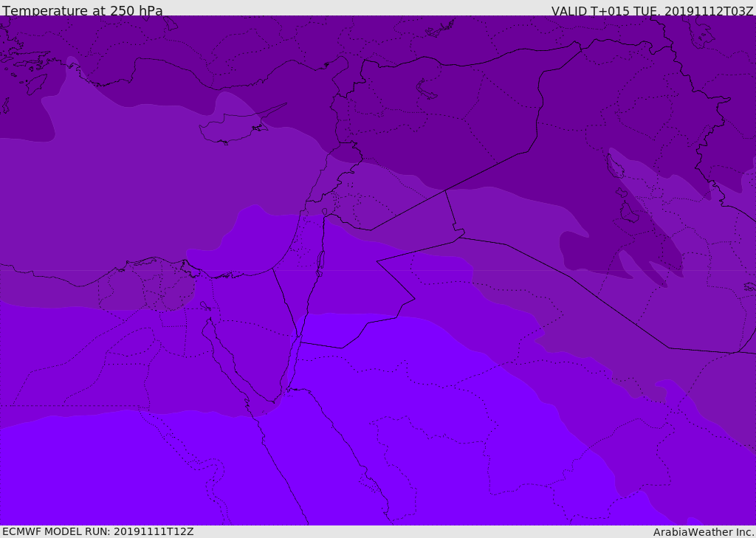
Task: Click the 'Temperature at 250 hPa' title
Action: pos(82,11)
